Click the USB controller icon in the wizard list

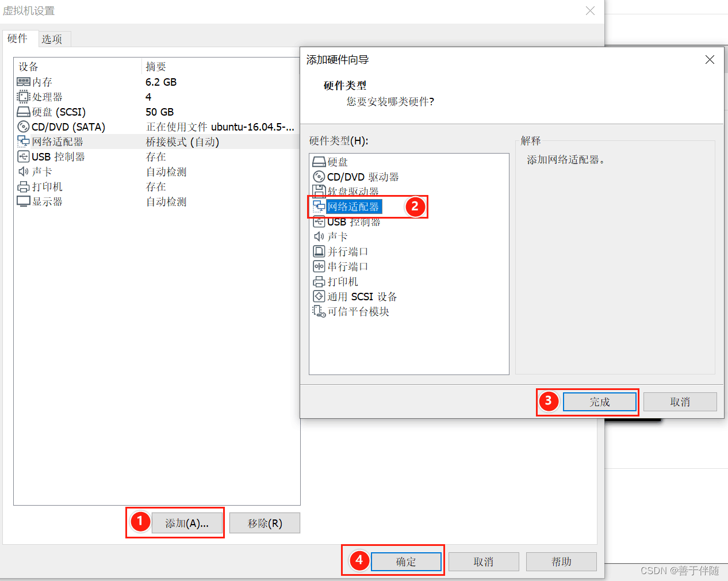(319, 221)
